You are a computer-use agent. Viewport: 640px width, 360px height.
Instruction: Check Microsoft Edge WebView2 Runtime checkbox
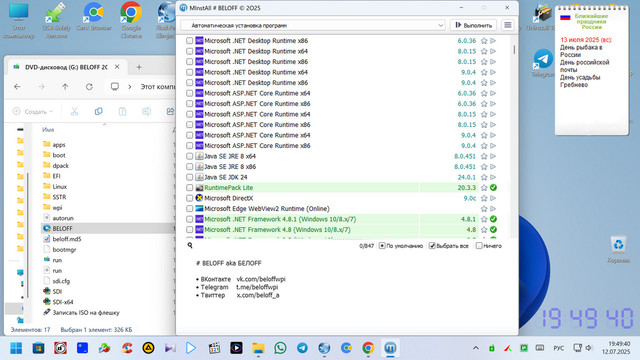(189, 209)
